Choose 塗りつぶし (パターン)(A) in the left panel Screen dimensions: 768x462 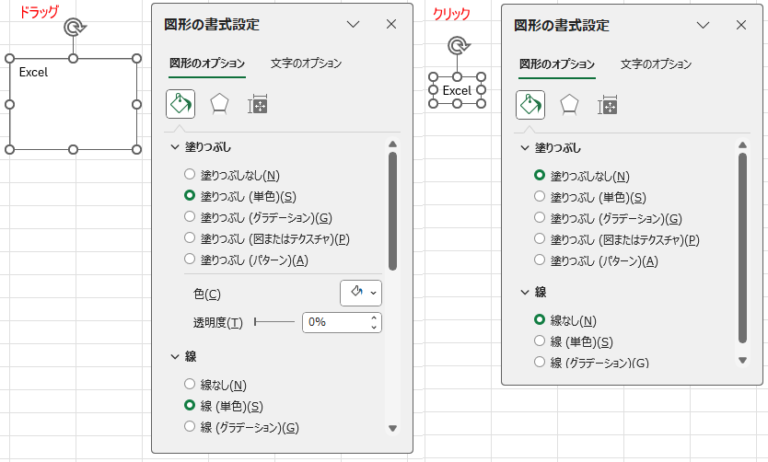pos(190,260)
